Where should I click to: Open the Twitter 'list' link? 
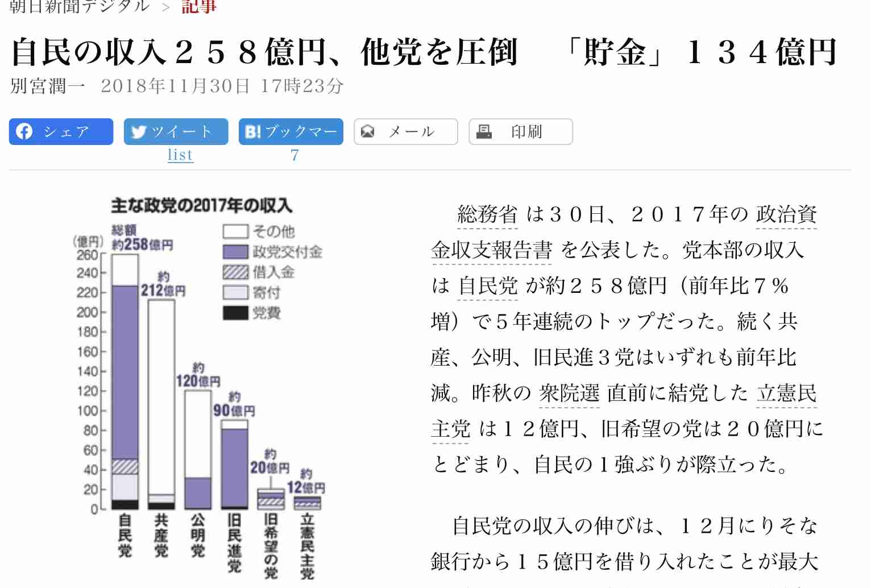(180, 155)
